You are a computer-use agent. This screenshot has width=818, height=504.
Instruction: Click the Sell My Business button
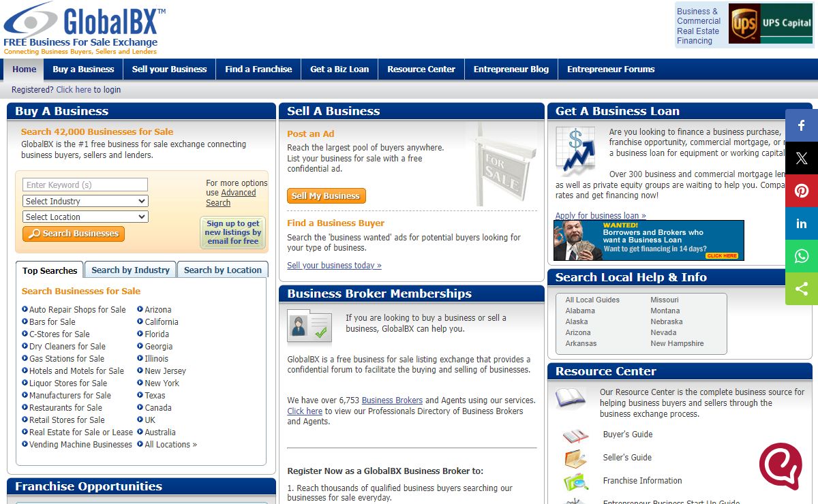(327, 196)
